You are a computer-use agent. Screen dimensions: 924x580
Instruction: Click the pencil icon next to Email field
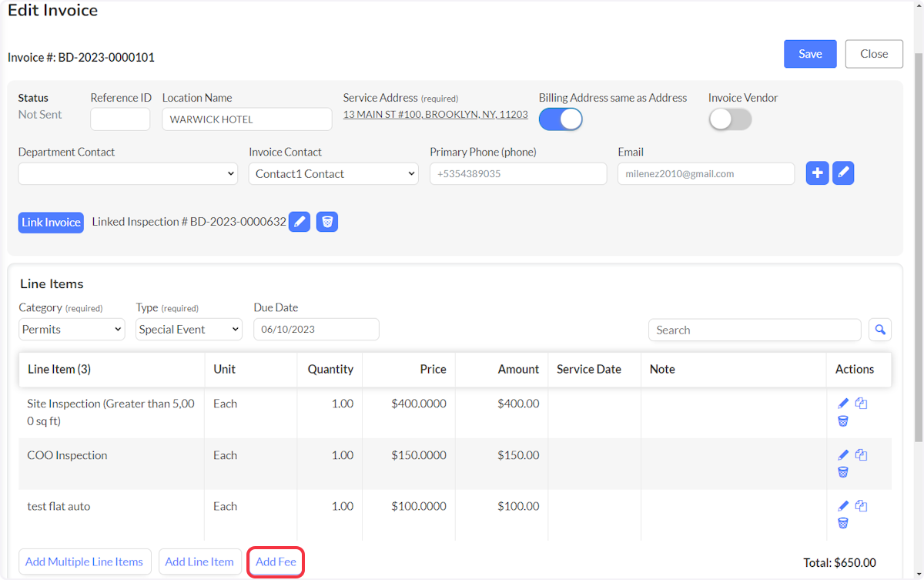[843, 173]
